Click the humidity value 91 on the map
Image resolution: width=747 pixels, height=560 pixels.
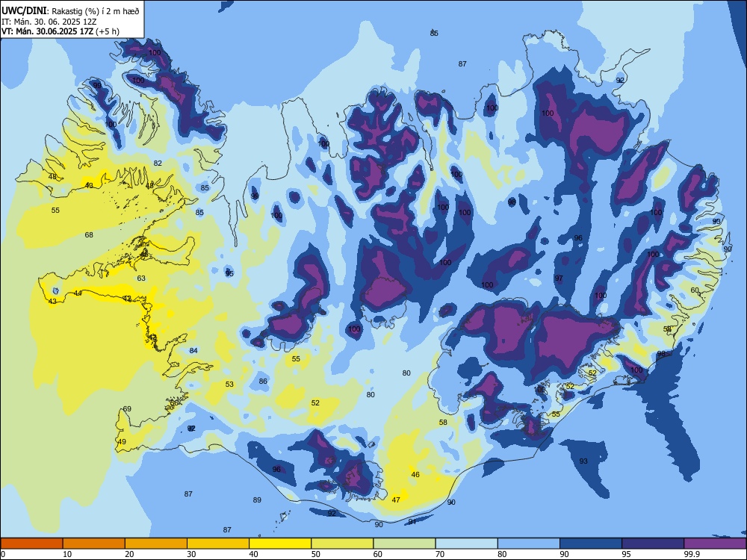[412, 521]
